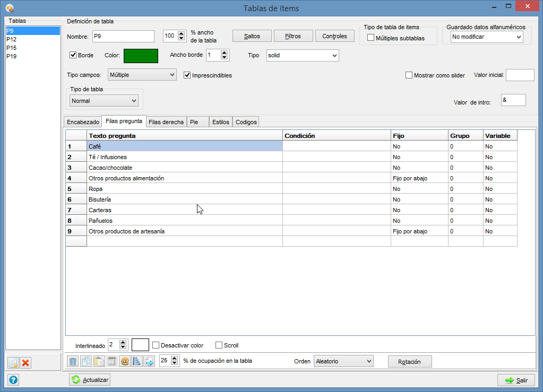The height and width of the screenshot is (392, 543).
Task: Click the 'Bisutería' row text
Action: pyautogui.click(x=100, y=199)
